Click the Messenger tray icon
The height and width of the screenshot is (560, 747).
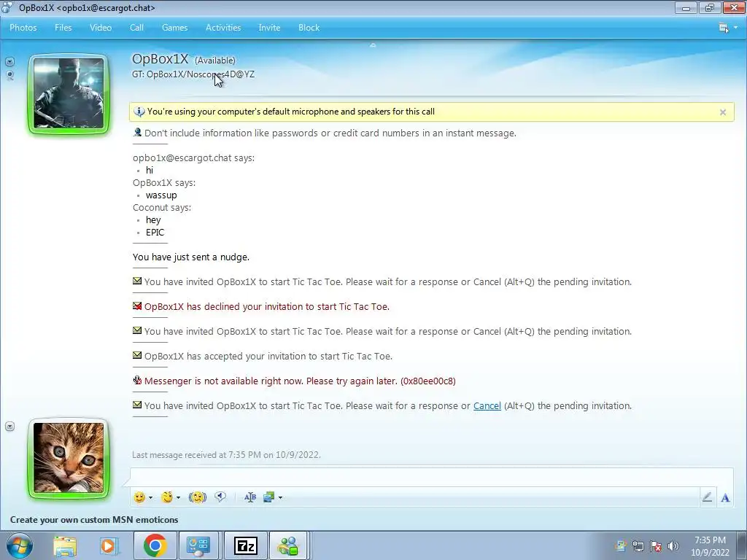pos(620,545)
